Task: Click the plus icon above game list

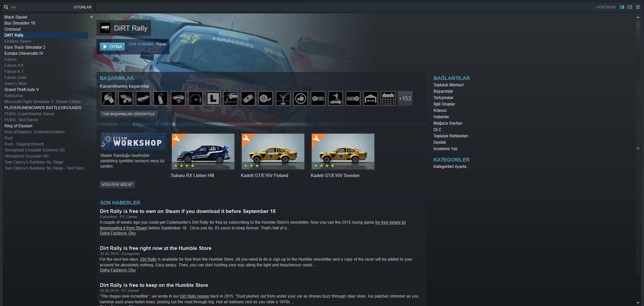Action: [91, 17]
